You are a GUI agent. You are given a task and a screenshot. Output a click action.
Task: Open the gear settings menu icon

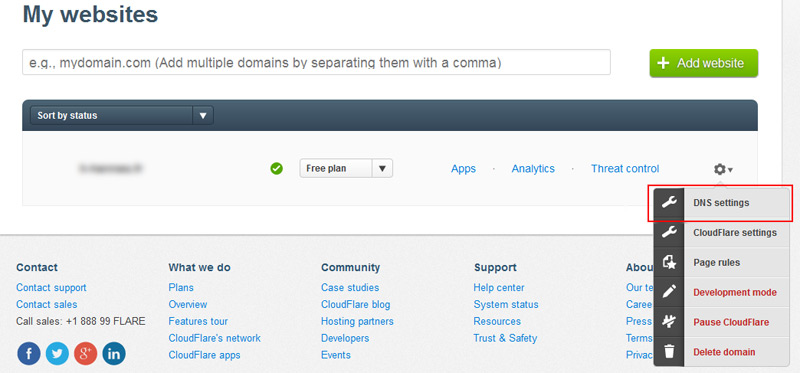(723, 169)
